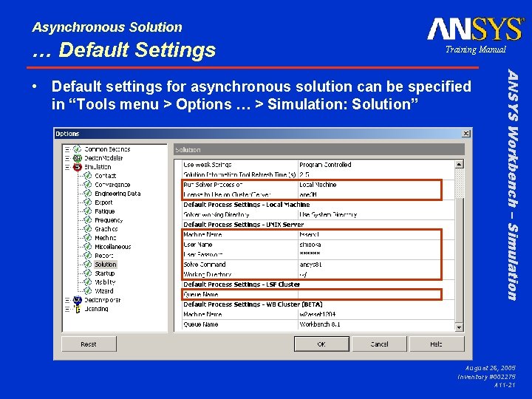
Task: Click the Convergence checkmark icon
Action: pos(87,185)
